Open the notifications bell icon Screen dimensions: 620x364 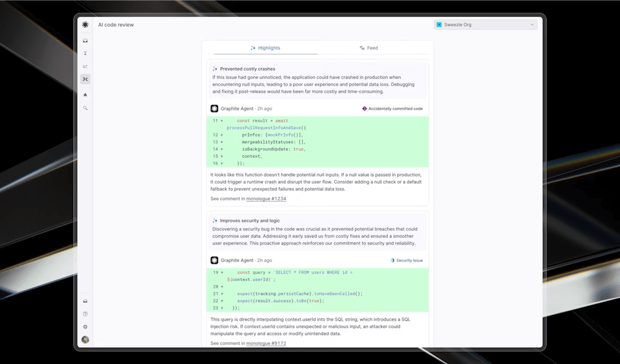point(85,95)
